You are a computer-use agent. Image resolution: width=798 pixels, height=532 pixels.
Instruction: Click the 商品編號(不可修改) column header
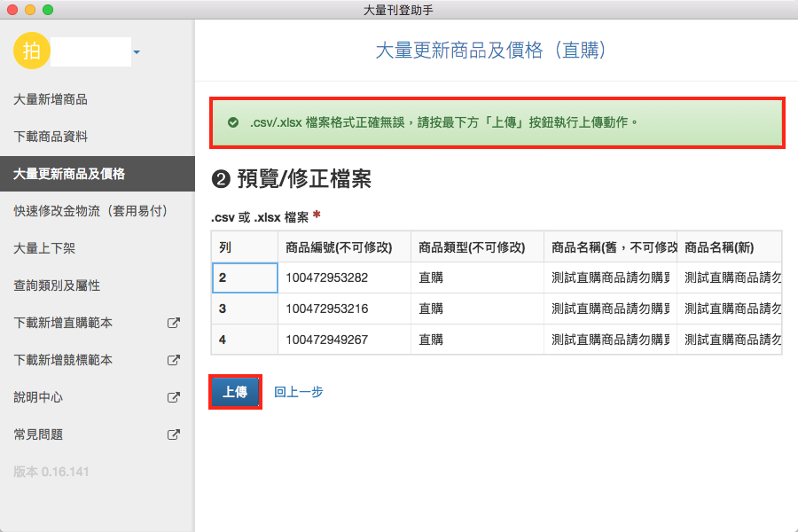tap(344, 246)
